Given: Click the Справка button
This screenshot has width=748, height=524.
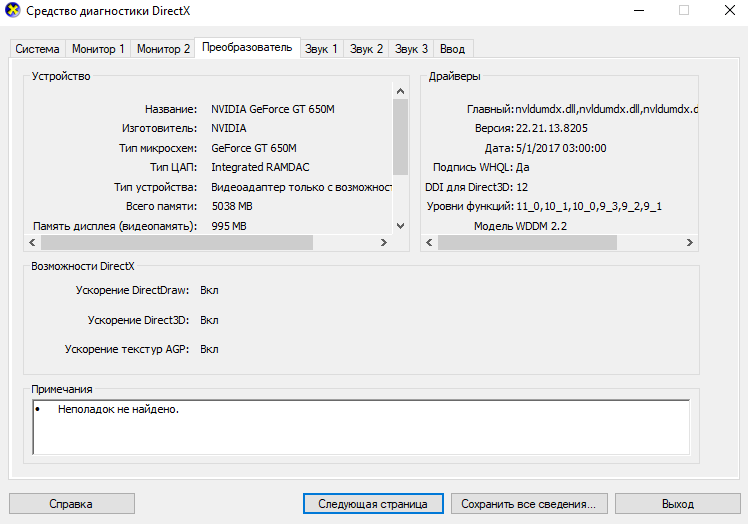Looking at the screenshot, I should coord(72,504).
